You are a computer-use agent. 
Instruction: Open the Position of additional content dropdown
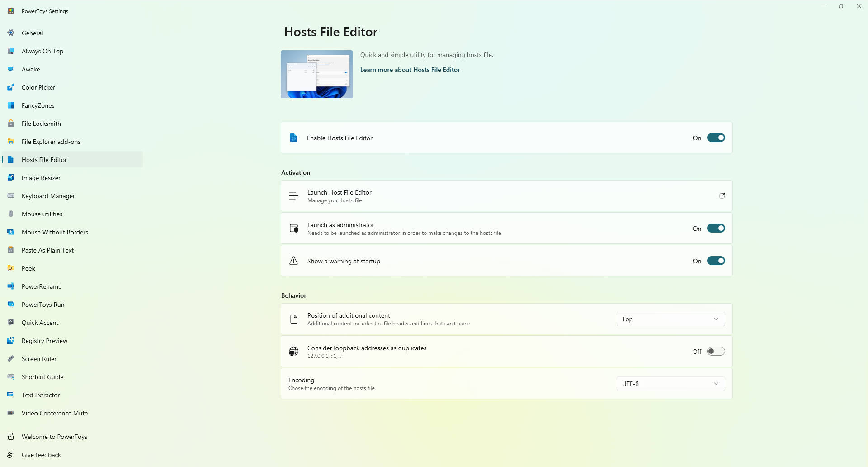coord(670,319)
